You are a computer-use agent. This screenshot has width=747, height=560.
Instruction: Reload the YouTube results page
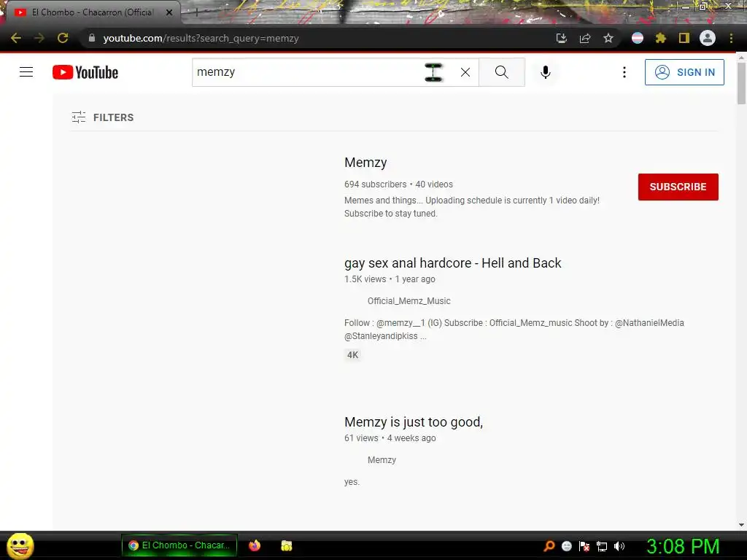tap(63, 38)
